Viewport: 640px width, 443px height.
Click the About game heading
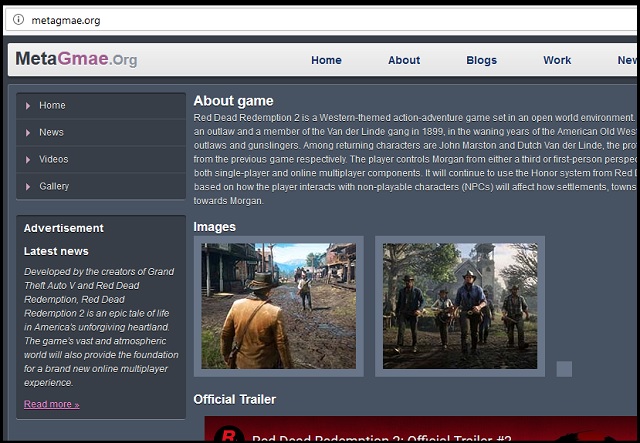point(233,101)
